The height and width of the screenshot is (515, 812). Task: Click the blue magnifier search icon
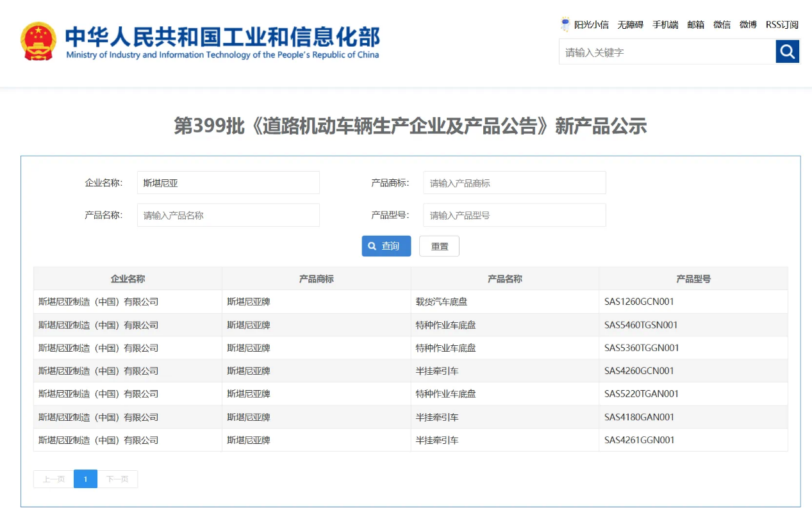click(787, 51)
